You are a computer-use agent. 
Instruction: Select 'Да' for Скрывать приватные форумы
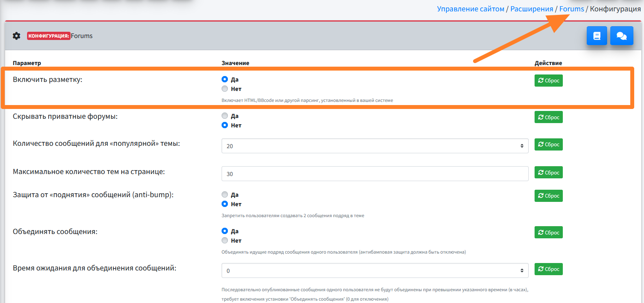coord(225,116)
